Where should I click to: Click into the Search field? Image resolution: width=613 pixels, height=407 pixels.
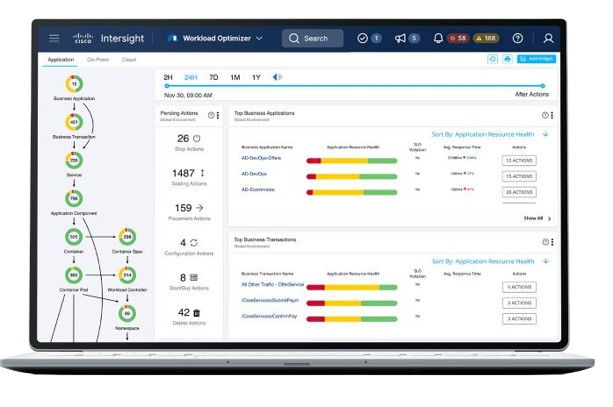pos(312,38)
